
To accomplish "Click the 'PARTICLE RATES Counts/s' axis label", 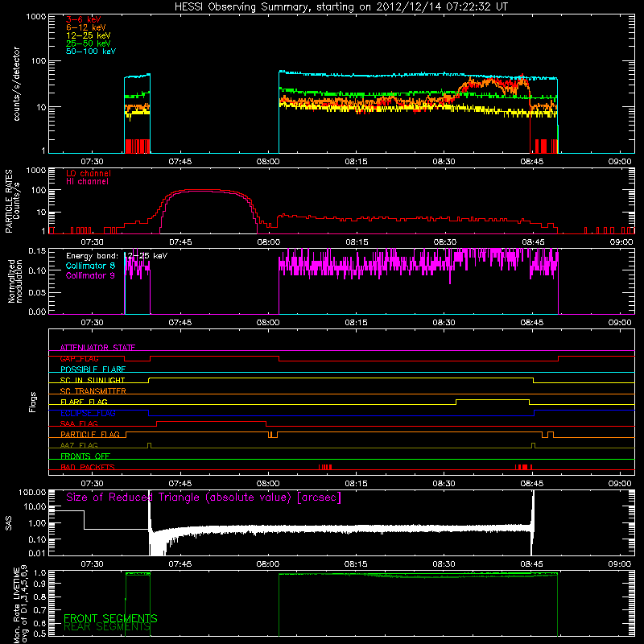I will pyautogui.click(x=12, y=201).
